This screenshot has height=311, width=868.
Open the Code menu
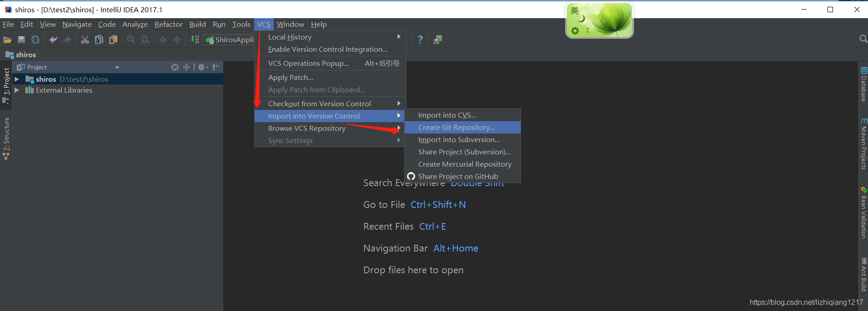point(107,24)
